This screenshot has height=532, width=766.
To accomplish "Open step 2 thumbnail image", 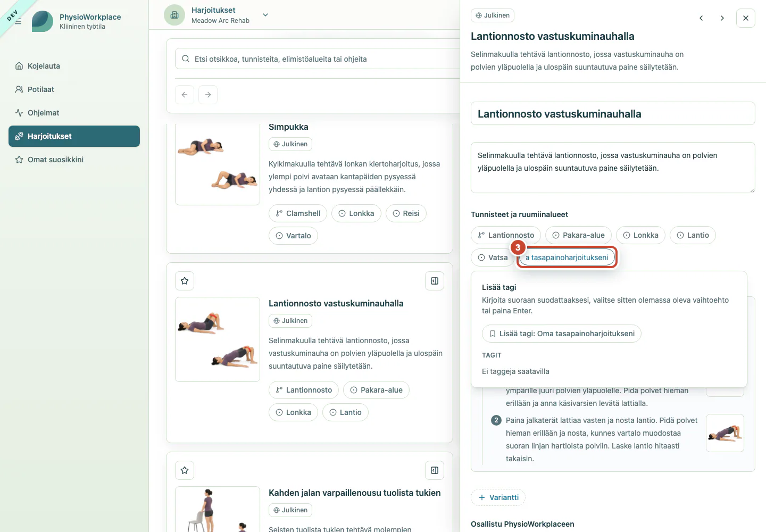I will pos(725,433).
